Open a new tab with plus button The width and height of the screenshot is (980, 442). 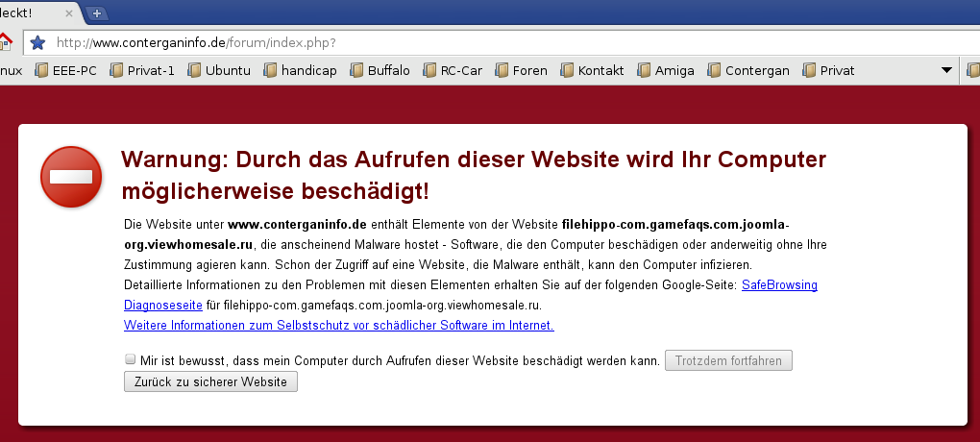tap(96, 12)
